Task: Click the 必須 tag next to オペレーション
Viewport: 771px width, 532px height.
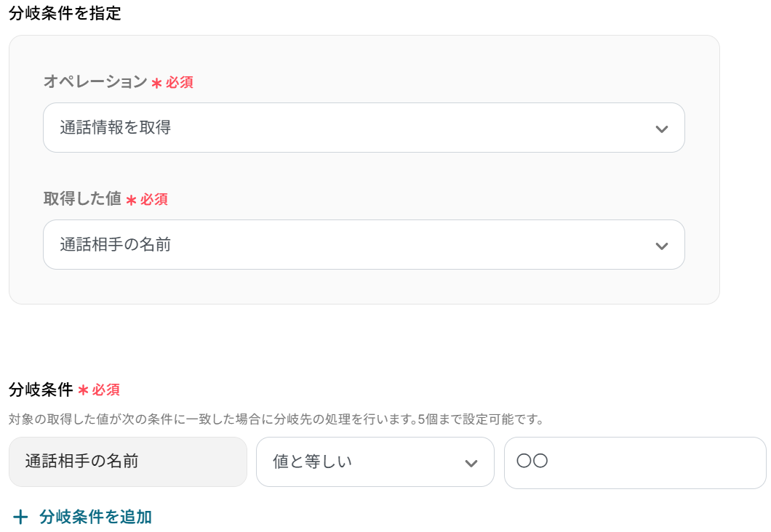Action: tap(180, 83)
